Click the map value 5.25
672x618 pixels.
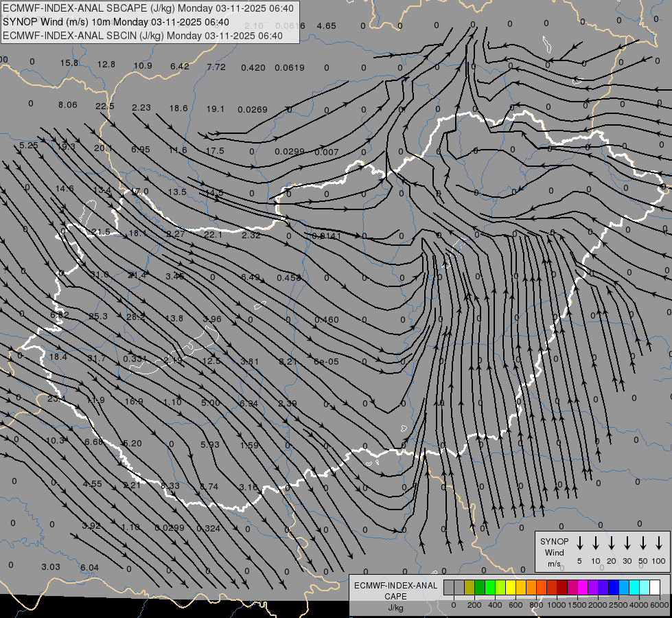(x=29, y=146)
